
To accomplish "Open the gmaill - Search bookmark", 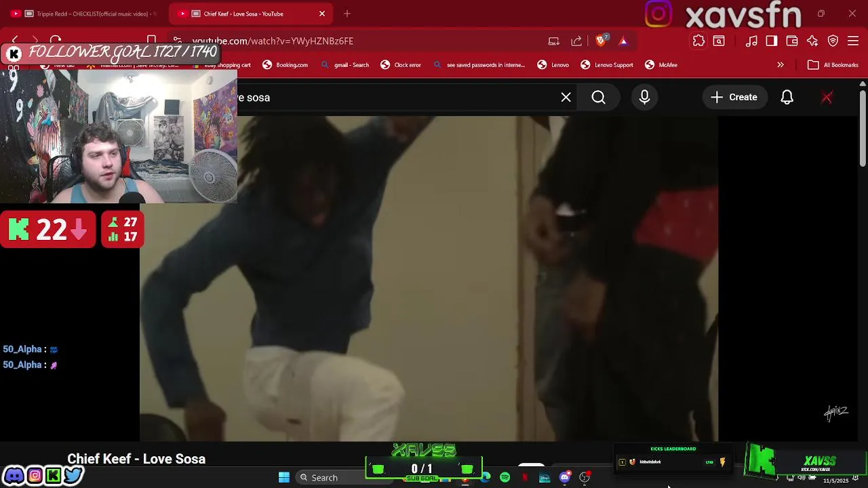I will point(344,65).
